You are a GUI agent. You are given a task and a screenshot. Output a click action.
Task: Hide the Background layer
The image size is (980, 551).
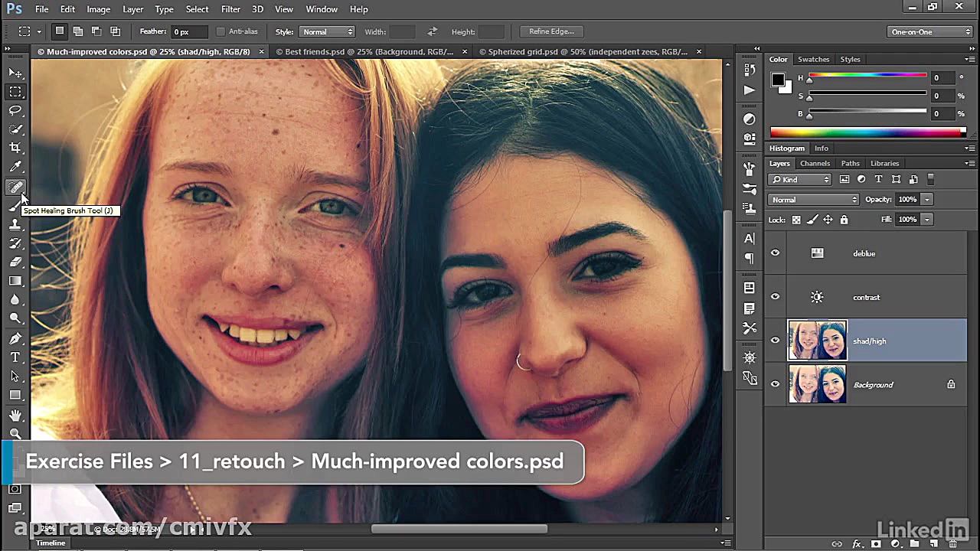click(775, 385)
